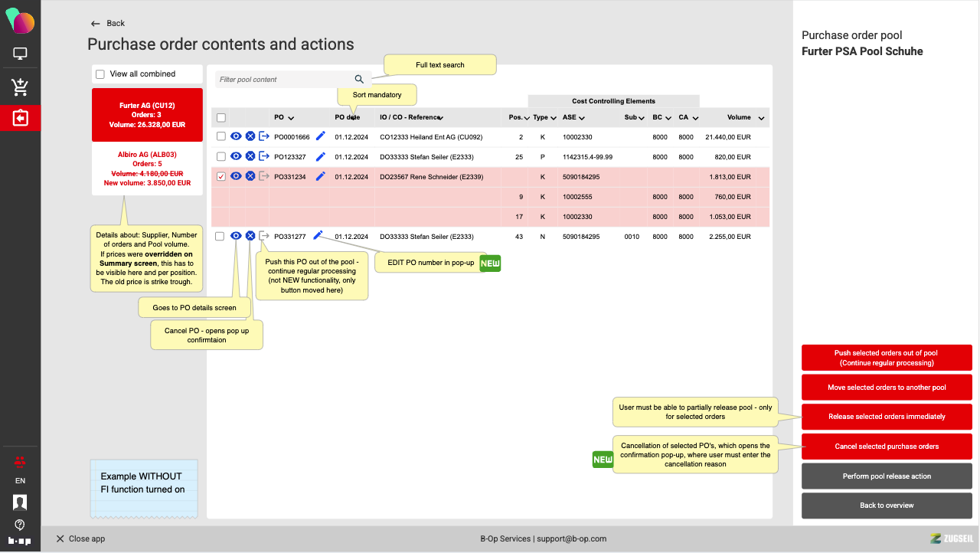Enable the View all combined checkbox
The image size is (980, 553).
[100, 74]
